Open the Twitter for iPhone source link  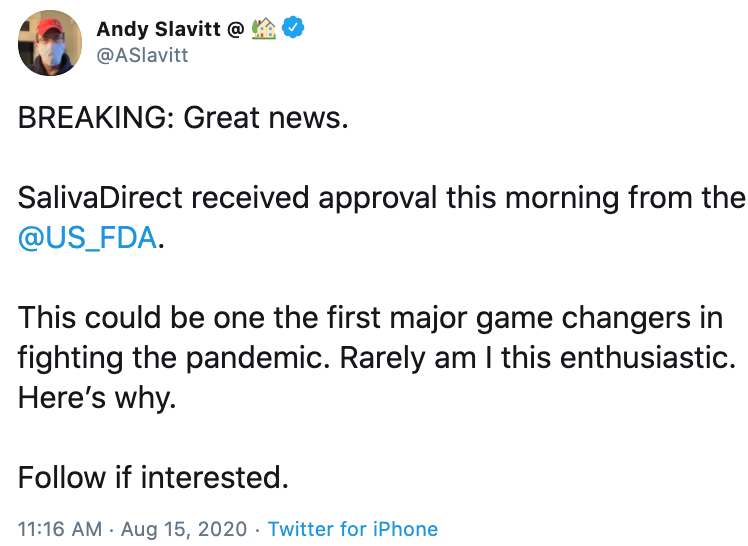click(x=353, y=528)
